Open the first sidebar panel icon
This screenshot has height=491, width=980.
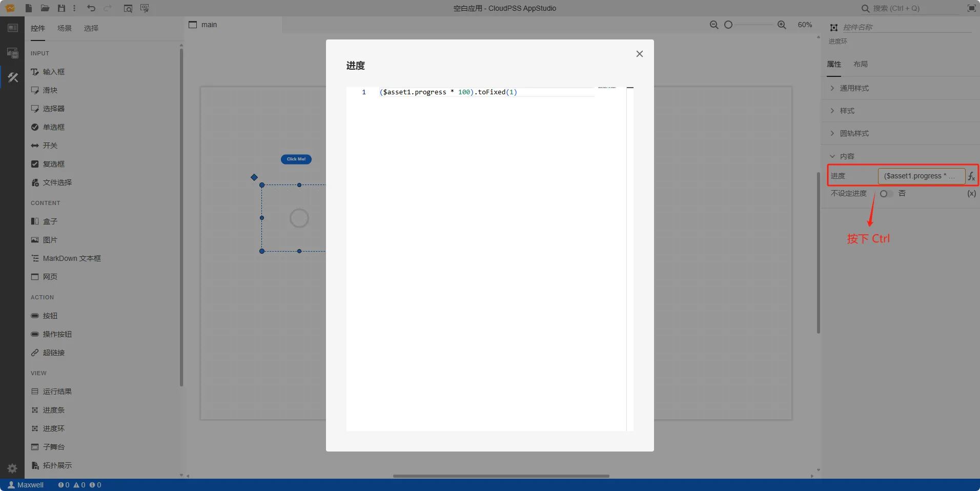pyautogui.click(x=12, y=28)
